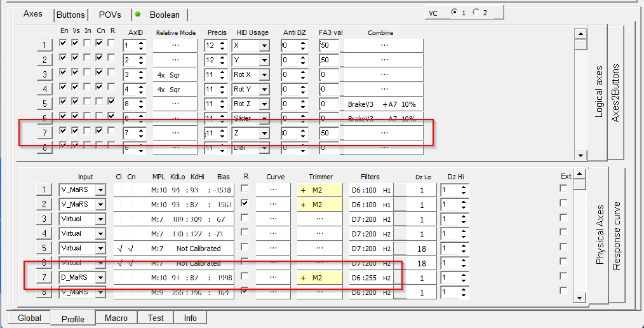Open the Macro tab at bottom
The width and height of the screenshot is (644, 328).
pos(116,318)
